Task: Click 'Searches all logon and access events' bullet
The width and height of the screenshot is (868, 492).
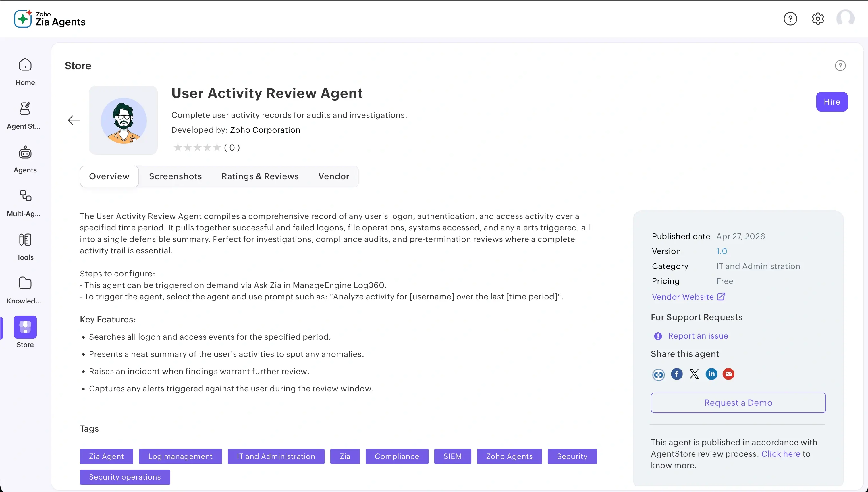Action: tap(210, 337)
